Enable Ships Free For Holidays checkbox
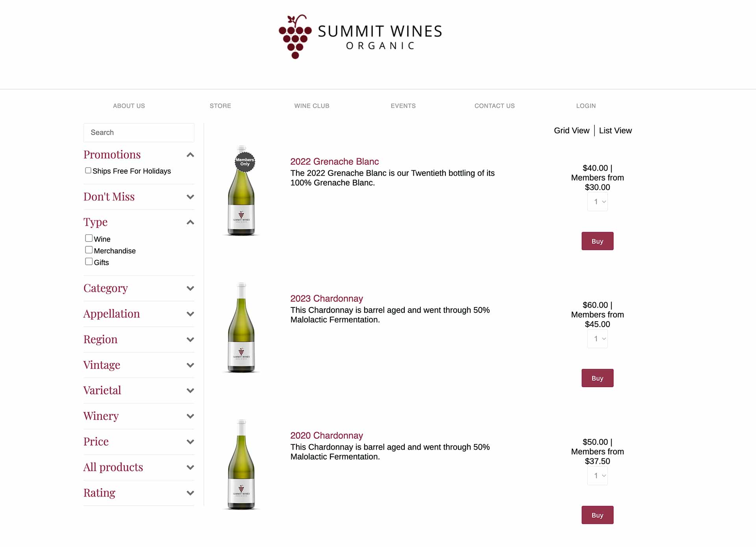756x547 pixels. click(88, 171)
